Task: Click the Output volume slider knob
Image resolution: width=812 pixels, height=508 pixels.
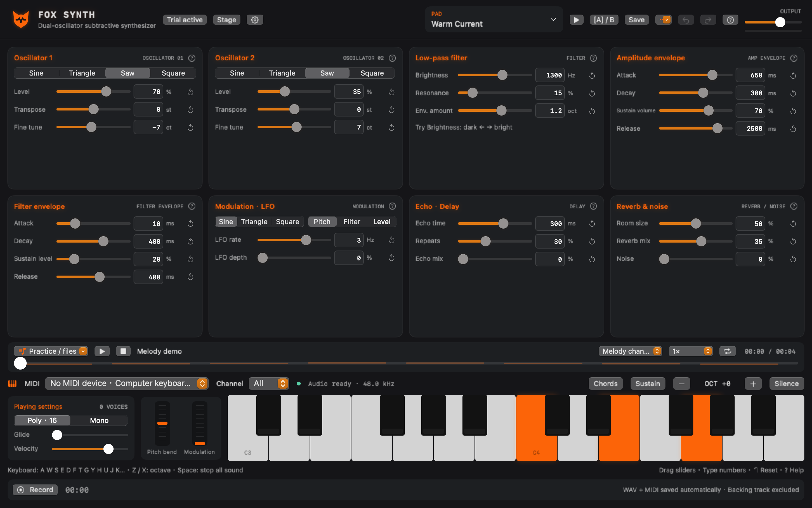Action: pyautogui.click(x=780, y=23)
